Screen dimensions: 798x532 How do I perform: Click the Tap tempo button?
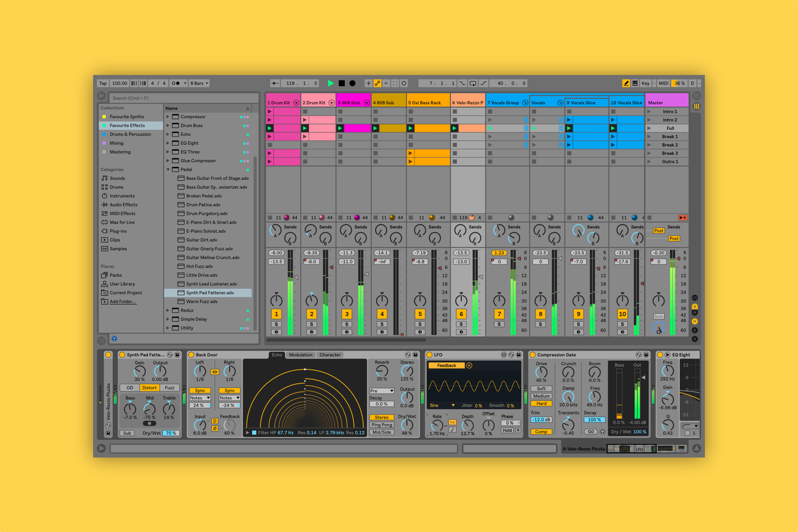[103, 83]
